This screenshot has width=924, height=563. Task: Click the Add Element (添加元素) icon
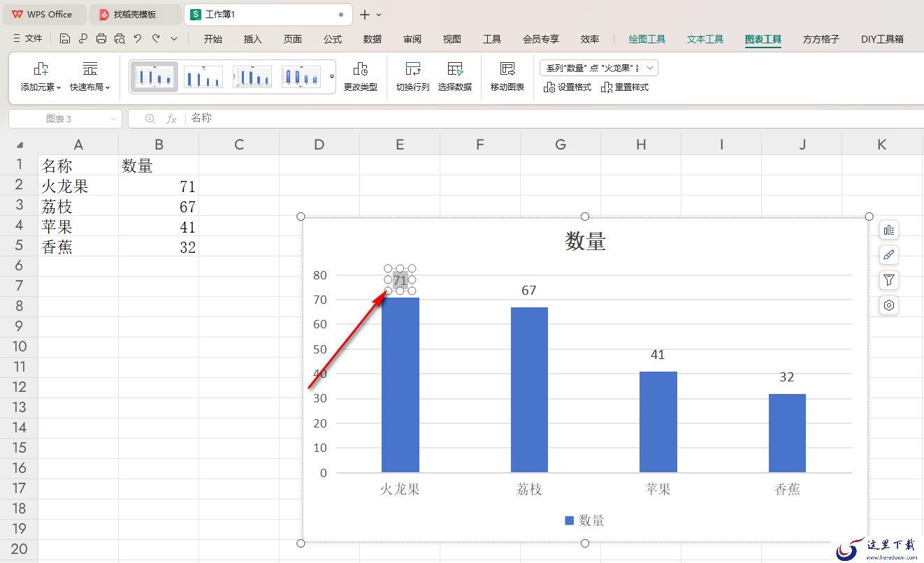click(x=41, y=68)
